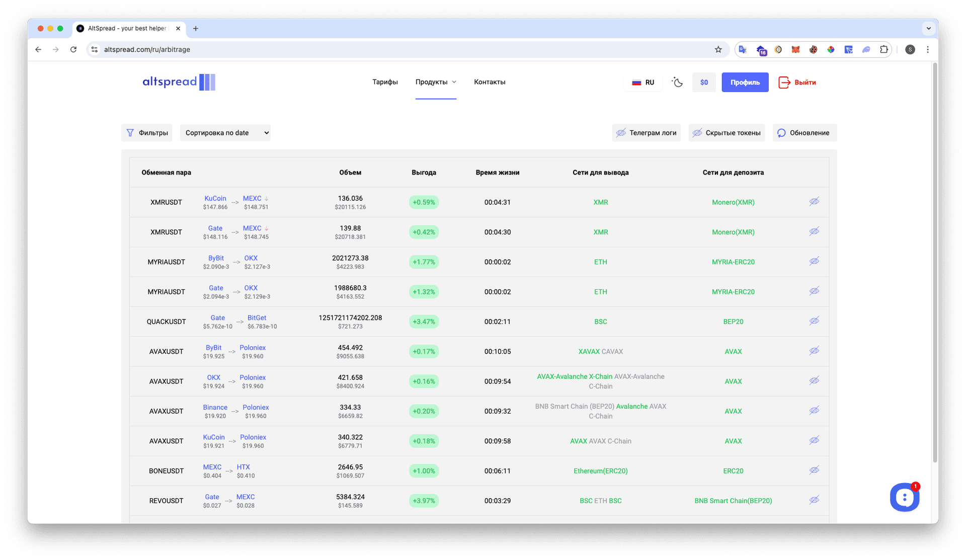Image resolution: width=966 pixels, height=560 pixels.
Task: Click BitGet link in QUACKUSDT row
Action: pos(257,317)
